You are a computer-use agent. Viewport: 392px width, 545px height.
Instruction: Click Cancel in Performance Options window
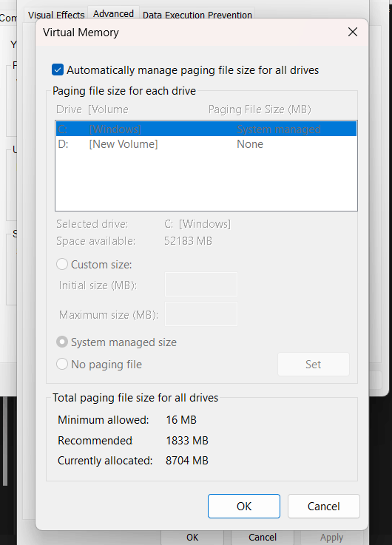(263, 538)
